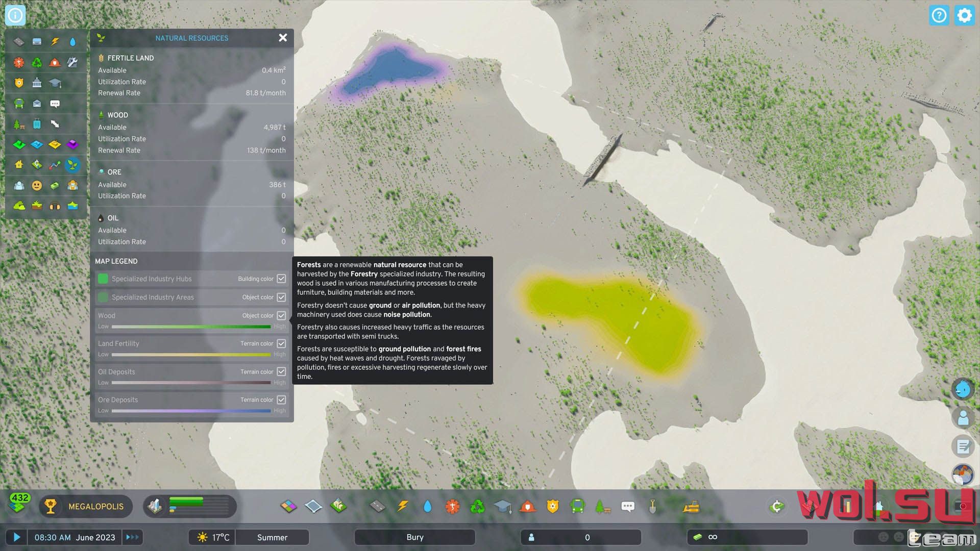Screen dimensions: 980x551
Task: Open the population counter showing 0
Action: (x=581, y=537)
